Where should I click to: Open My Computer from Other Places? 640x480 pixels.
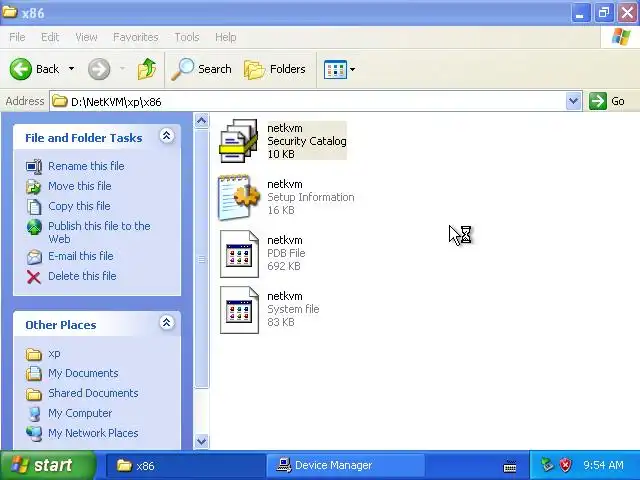tap(80, 413)
